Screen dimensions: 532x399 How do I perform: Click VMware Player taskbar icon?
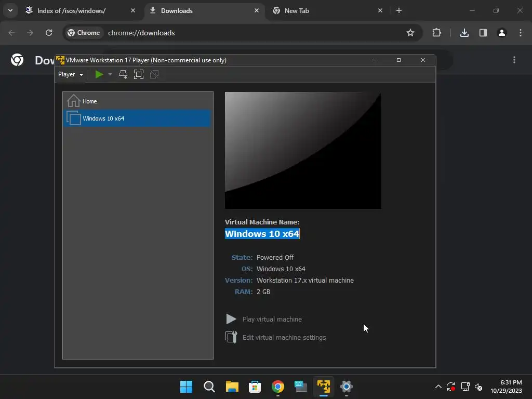[x=324, y=387]
